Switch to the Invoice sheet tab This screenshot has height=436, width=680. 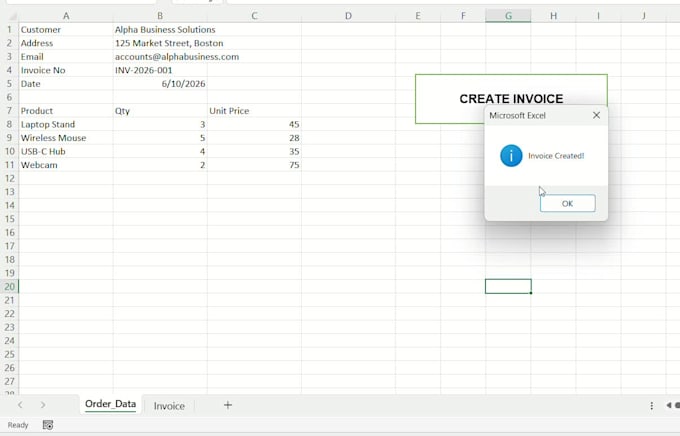click(x=169, y=406)
